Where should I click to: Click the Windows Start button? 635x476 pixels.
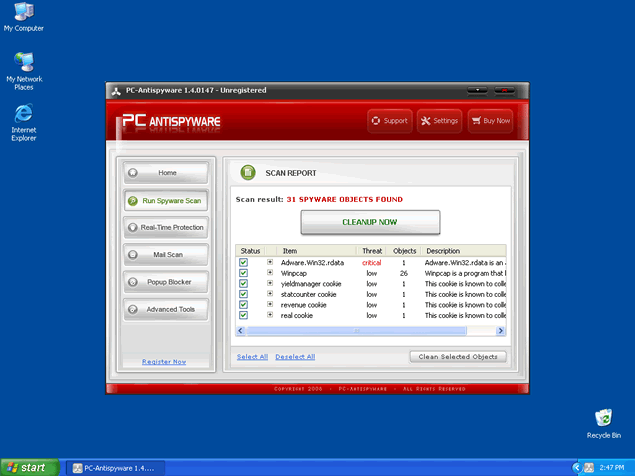pos(28,467)
